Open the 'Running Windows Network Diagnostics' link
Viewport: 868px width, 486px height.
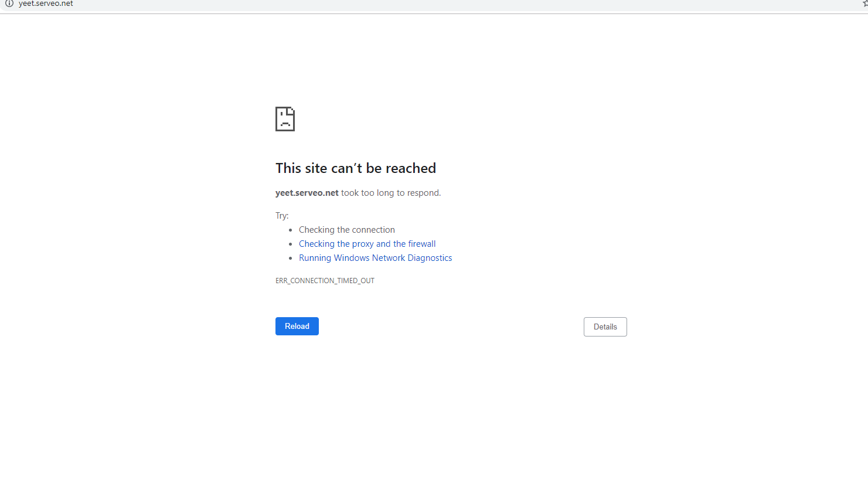[x=376, y=258]
